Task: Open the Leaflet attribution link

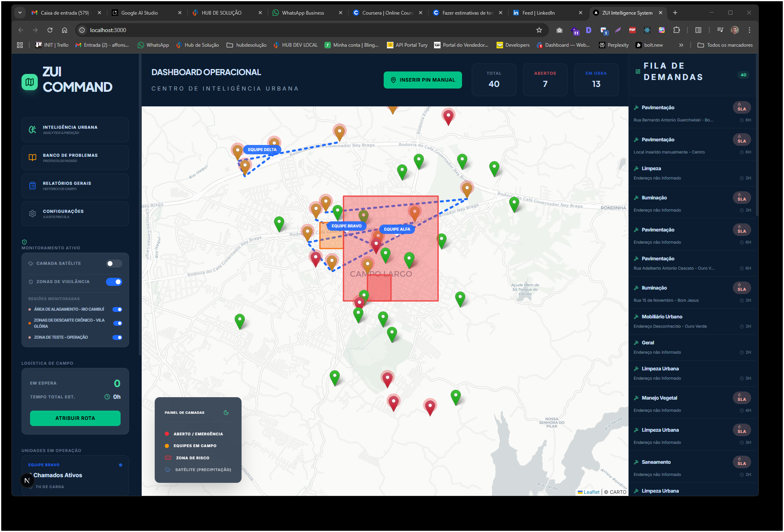Action: [x=592, y=492]
